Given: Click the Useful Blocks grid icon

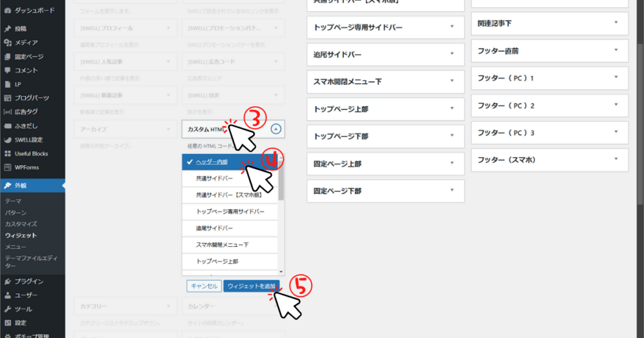Looking at the screenshot, I should click(8, 153).
